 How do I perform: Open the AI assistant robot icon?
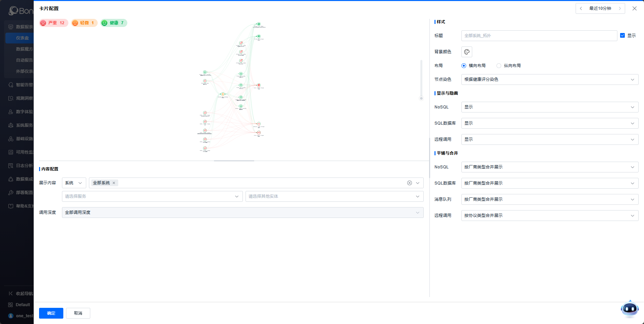(629, 309)
